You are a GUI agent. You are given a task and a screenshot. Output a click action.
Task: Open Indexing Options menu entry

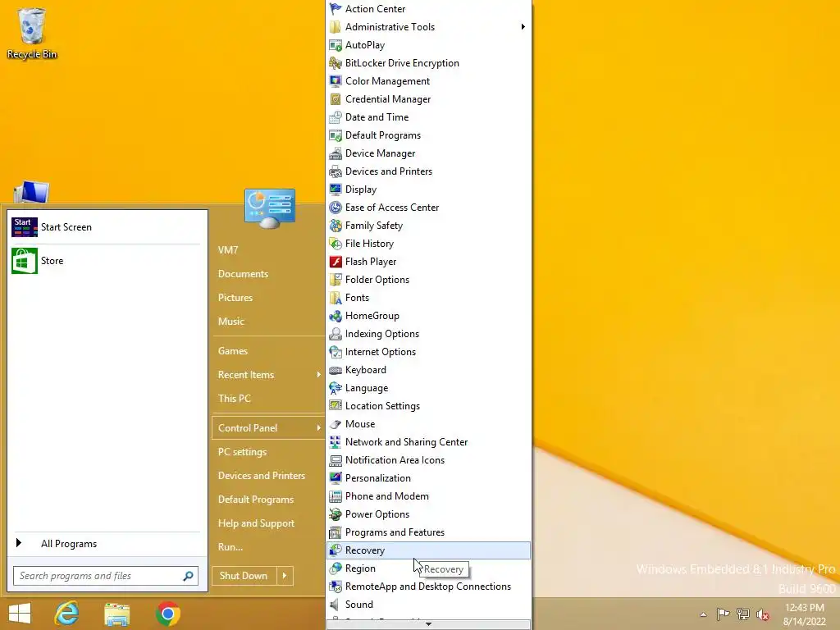click(428, 334)
